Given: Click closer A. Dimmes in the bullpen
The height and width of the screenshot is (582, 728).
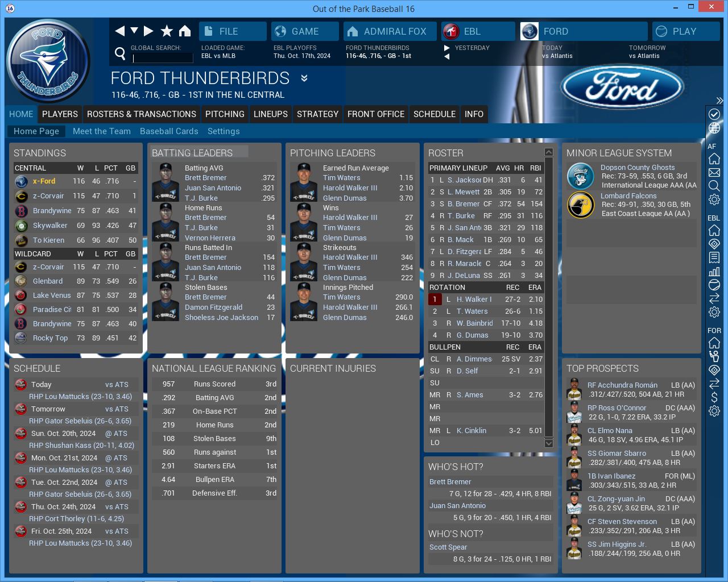Looking at the screenshot, I should click(x=474, y=359).
